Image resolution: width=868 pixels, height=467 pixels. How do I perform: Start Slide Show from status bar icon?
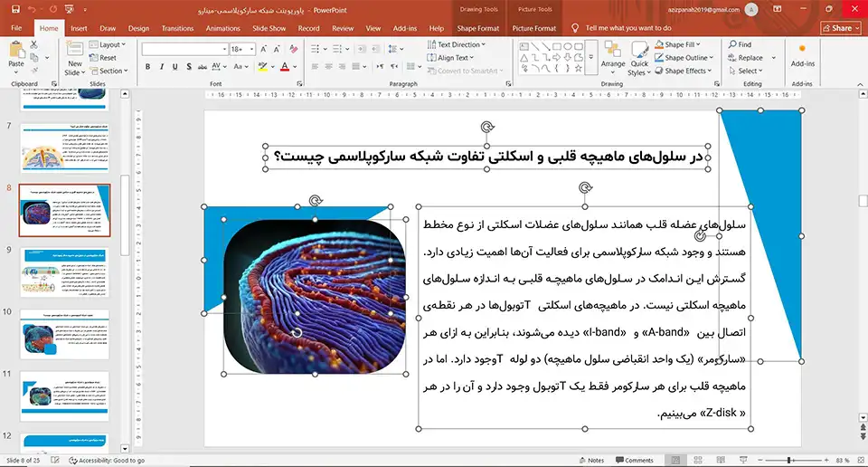pyautogui.click(x=743, y=460)
